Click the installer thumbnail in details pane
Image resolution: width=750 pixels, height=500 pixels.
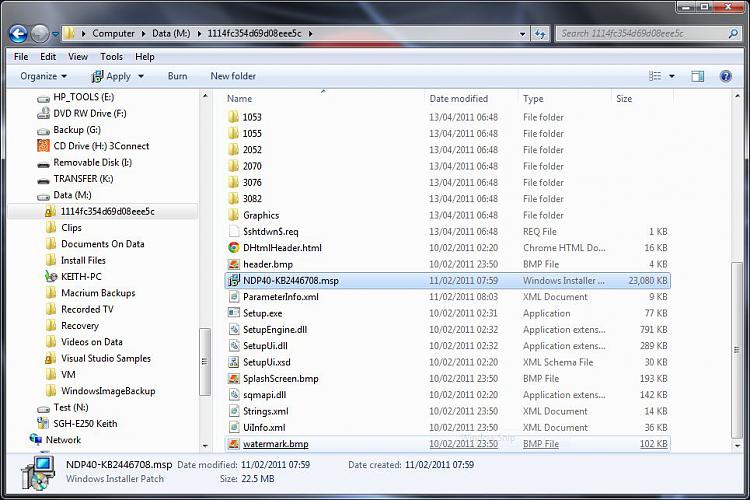39,472
